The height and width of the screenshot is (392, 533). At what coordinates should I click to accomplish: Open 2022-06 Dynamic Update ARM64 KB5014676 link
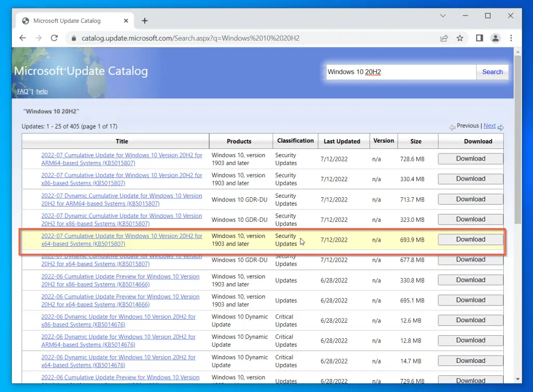click(118, 340)
